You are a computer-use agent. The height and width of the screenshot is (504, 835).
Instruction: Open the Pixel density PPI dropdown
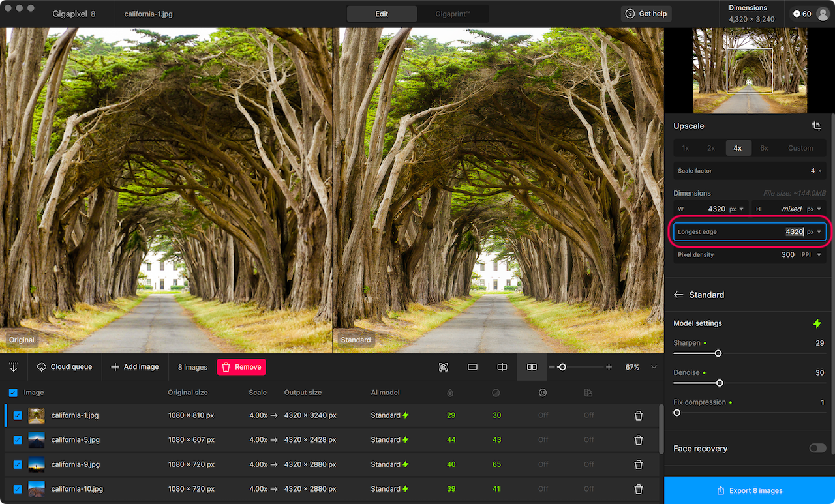point(810,255)
